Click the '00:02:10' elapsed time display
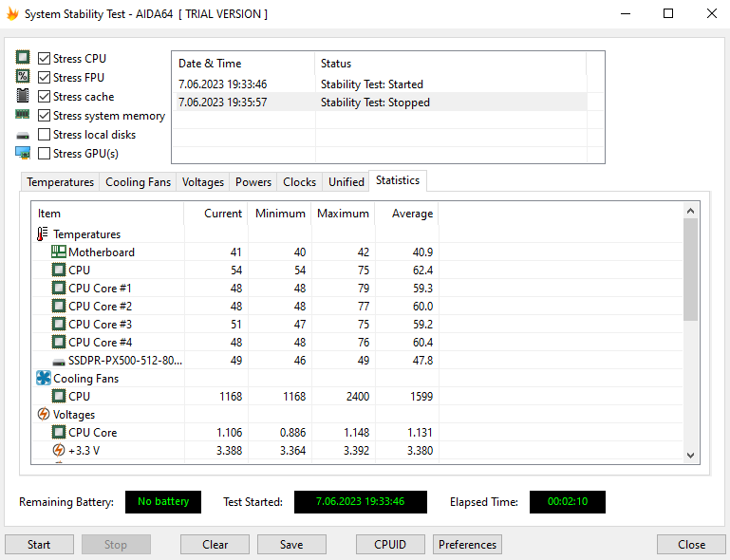This screenshot has height=560, width=730. click(x=568, y=502)
